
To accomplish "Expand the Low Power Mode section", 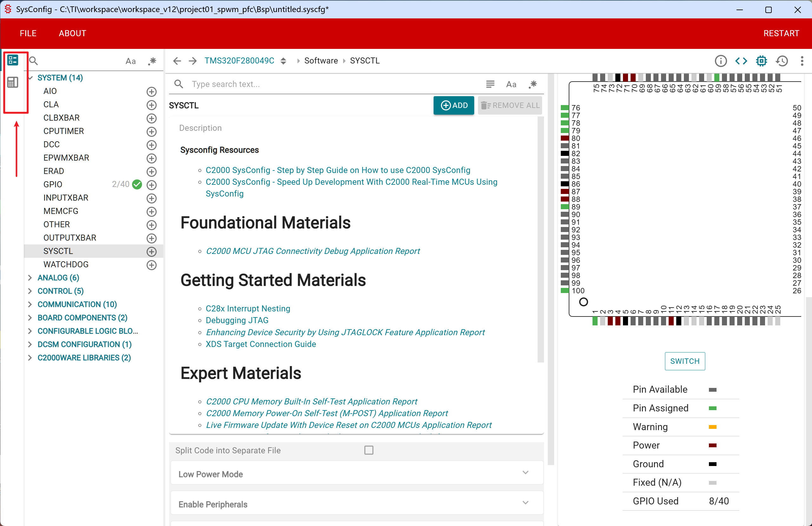I will (x=357, y=473).
